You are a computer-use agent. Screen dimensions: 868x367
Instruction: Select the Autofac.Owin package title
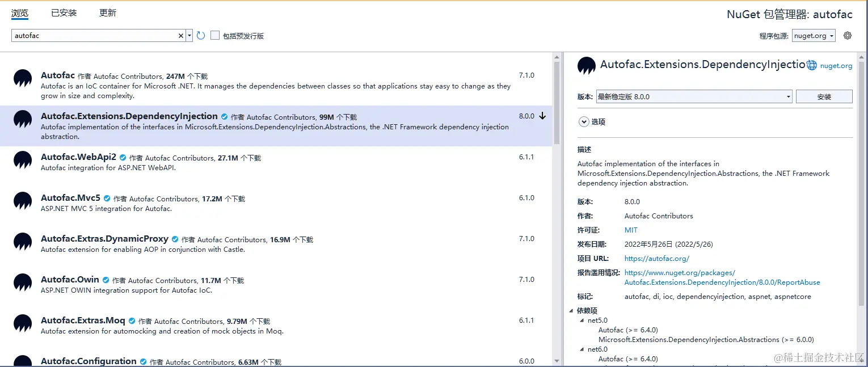pos(70,280)
